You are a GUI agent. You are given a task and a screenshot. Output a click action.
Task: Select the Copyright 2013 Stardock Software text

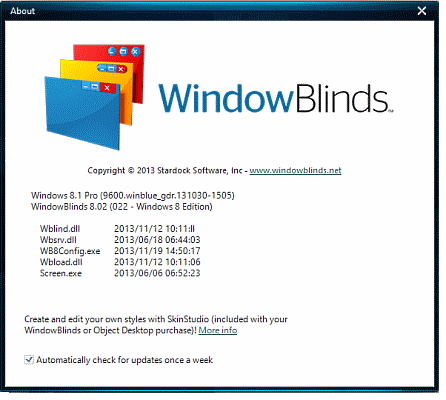pos(165,170)
